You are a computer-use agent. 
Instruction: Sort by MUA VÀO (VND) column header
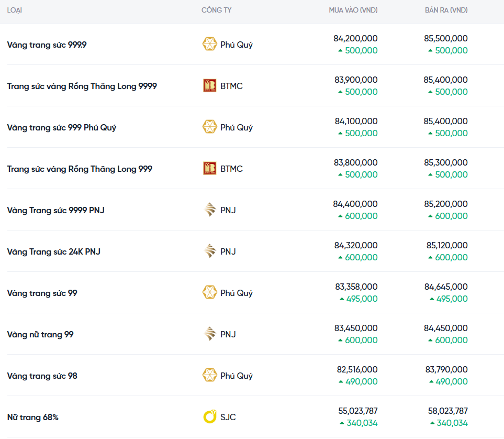(x=353, y=10)
